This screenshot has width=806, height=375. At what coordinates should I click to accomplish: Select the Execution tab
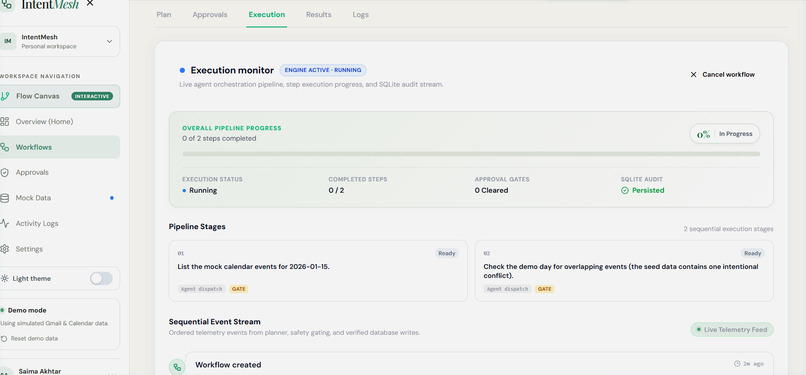[x=267, y=14]
